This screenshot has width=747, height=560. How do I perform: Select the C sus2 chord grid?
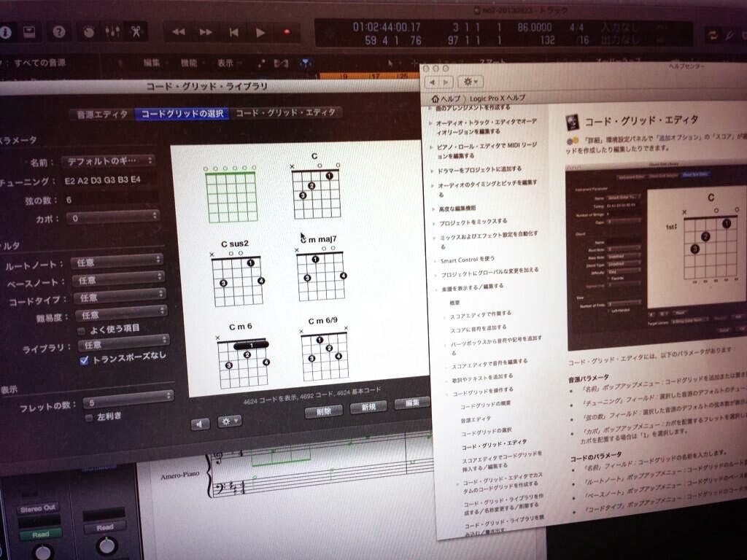[x=237, y=273]
